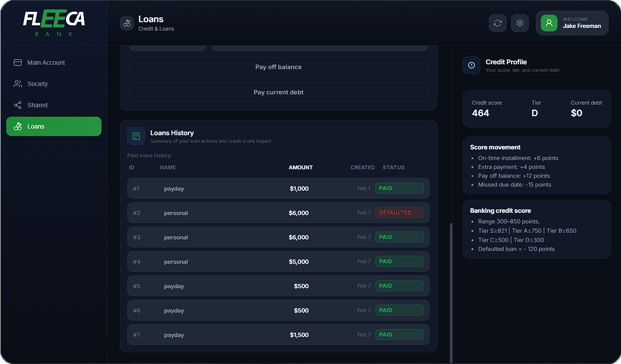
Task: Click the Loans History title
Action: click(x=172, y=133)
